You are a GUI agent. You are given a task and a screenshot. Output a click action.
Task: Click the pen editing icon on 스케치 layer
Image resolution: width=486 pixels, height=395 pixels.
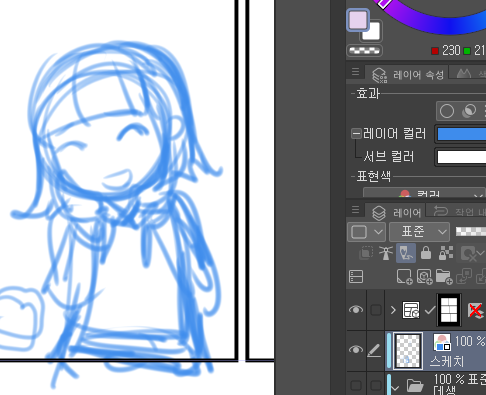point(374,350)
